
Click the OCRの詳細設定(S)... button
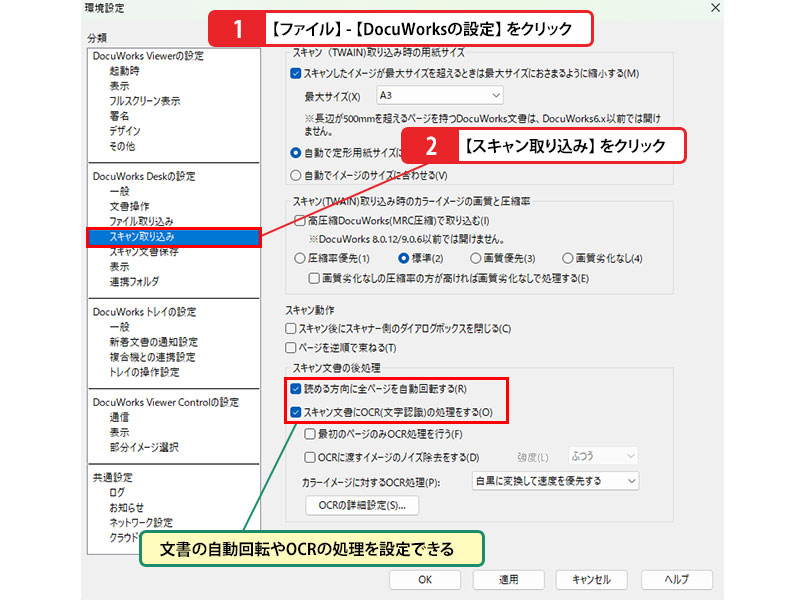coord(362,506)
